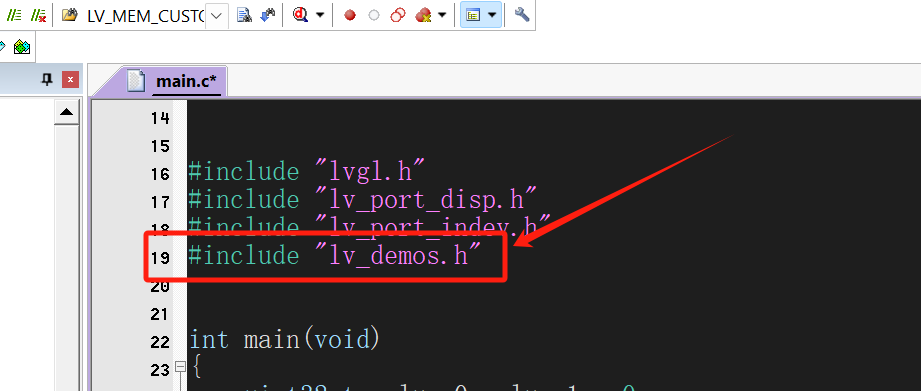Viewport: 921px width, 391px height.
Task: Start the debug session with the red d icon
Action: pyautogui.click(x=300, y=15)
